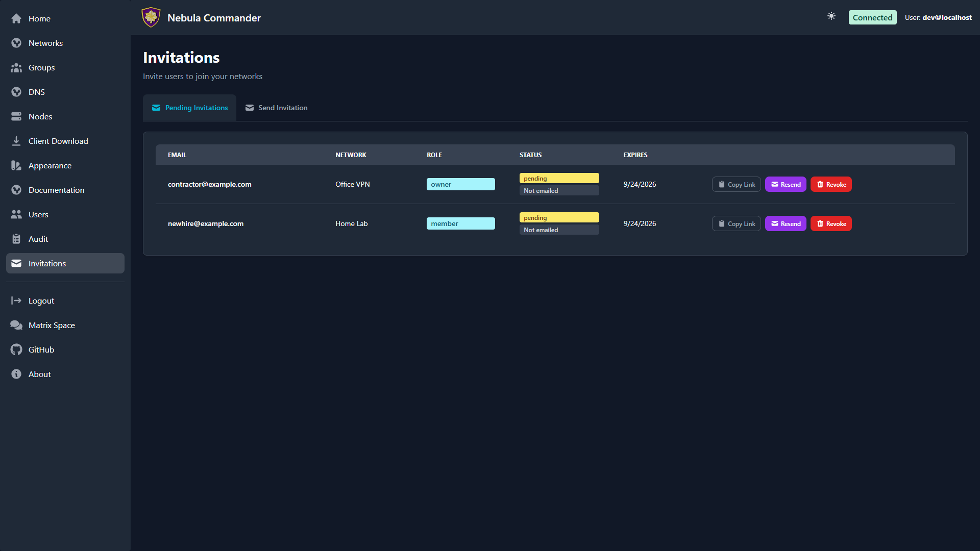The image size is (980, 551).
Task: Resend invitation to newhire@example.com
Action: pyautogui.click(x=786, y=223)
